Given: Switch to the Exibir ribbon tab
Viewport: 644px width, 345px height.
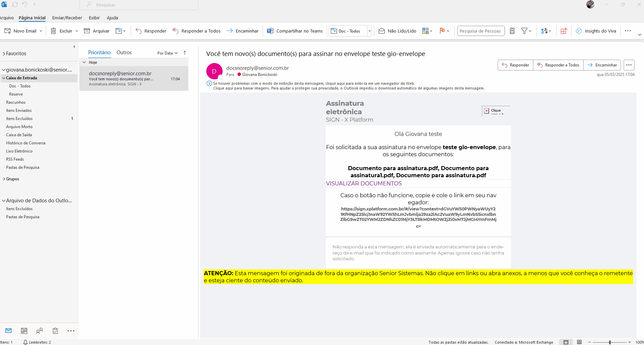Looking at the screenshot, I should 94,18.
